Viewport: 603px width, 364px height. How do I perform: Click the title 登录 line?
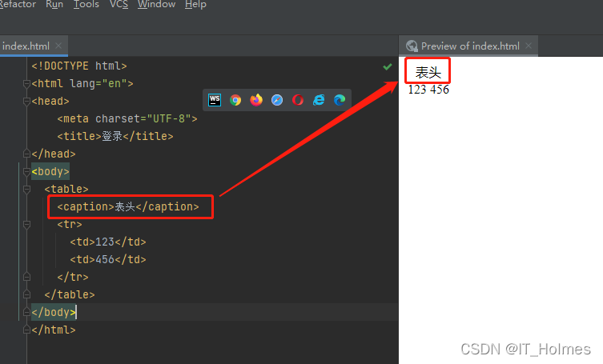click(115, 136)
